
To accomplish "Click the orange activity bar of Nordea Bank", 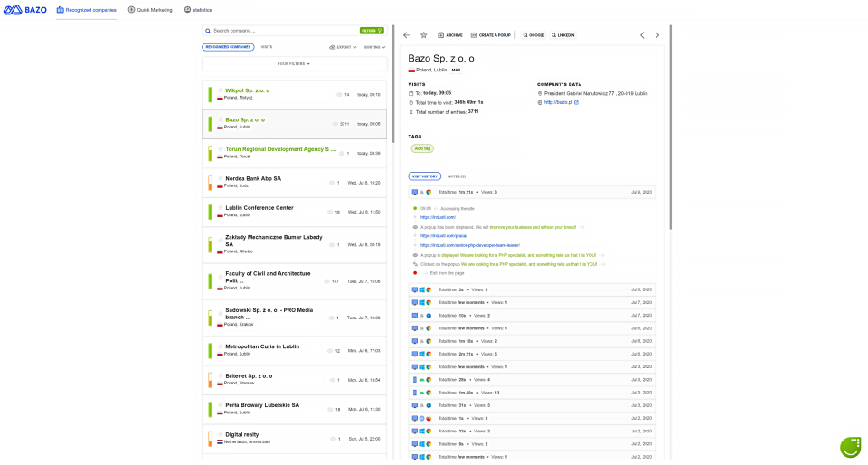I will [211, 183].
